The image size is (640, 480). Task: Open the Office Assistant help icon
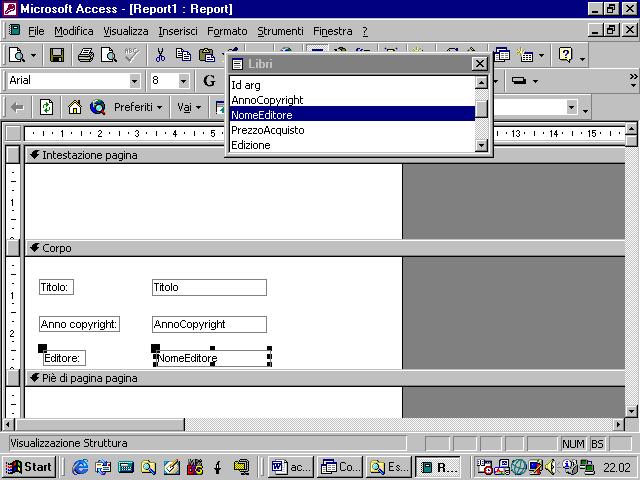(x=566, y=55)
